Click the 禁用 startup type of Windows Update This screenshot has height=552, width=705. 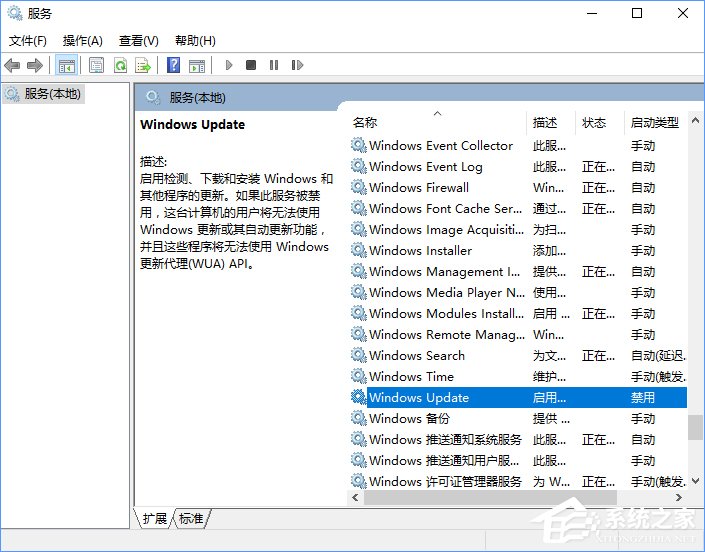click(x=643, y=397)
